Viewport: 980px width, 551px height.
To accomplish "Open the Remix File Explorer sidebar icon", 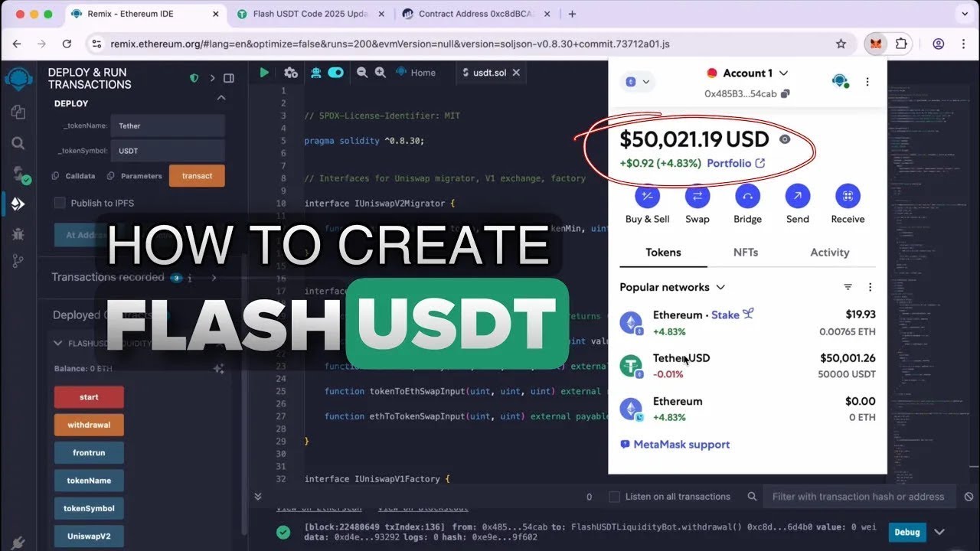I will (x=18, y=112).
